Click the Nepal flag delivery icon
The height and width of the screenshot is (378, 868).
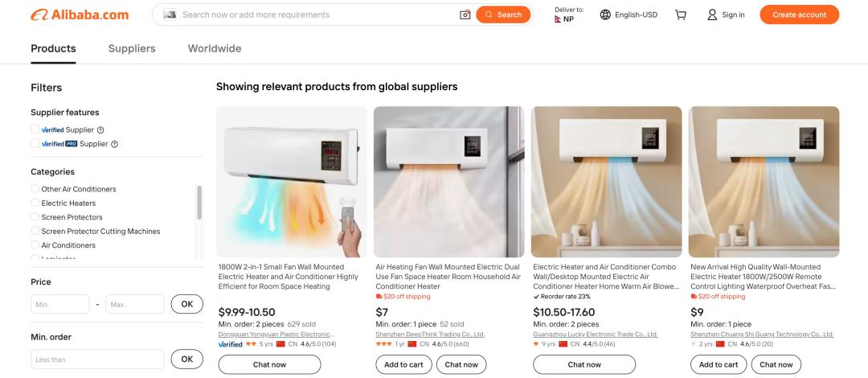click(559, 19)
